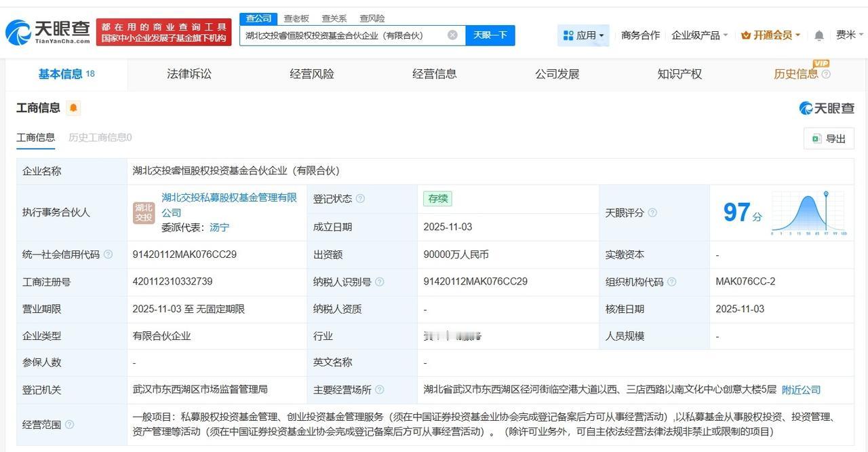
Task: Switch to the 法律诉讼 tab
Action: coord(189,74)
